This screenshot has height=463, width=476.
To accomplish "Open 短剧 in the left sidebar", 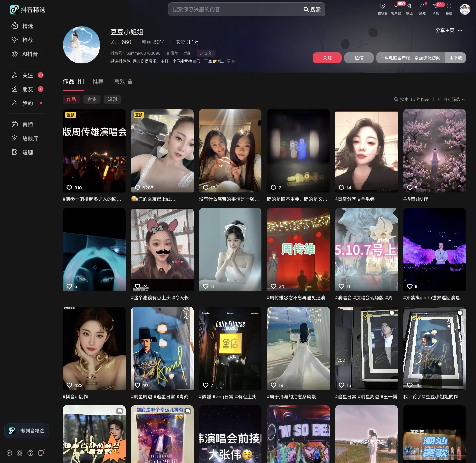I will pyautogui.click(x=22, y=152).
